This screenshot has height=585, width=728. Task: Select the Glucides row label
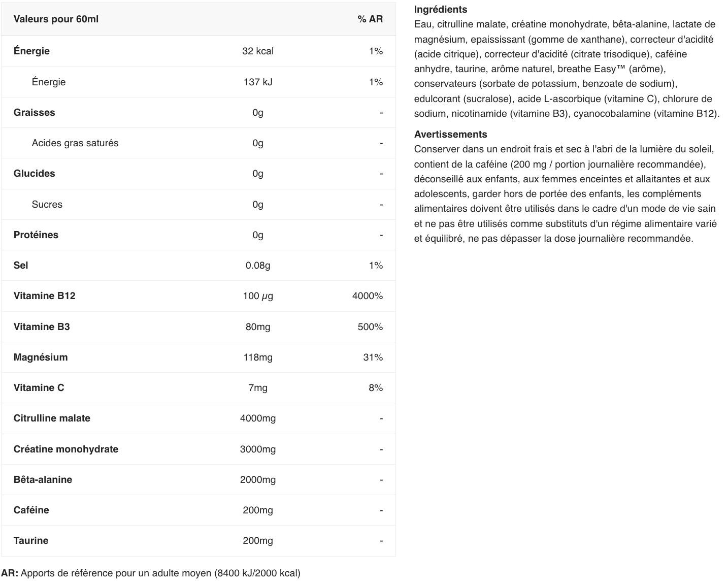(x=34, y=174)
